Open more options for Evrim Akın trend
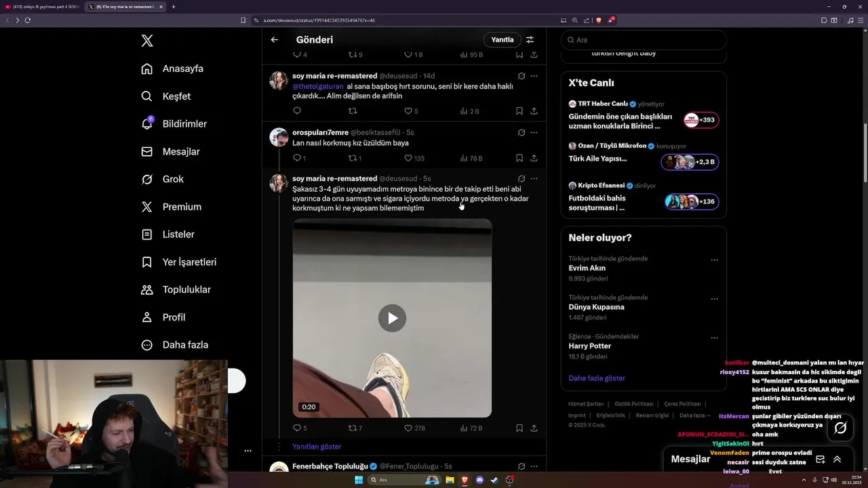The image size is (868, 488). tap(714, 260)
